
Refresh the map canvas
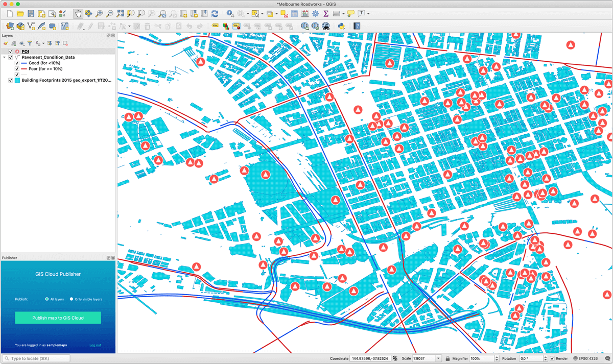215,14
